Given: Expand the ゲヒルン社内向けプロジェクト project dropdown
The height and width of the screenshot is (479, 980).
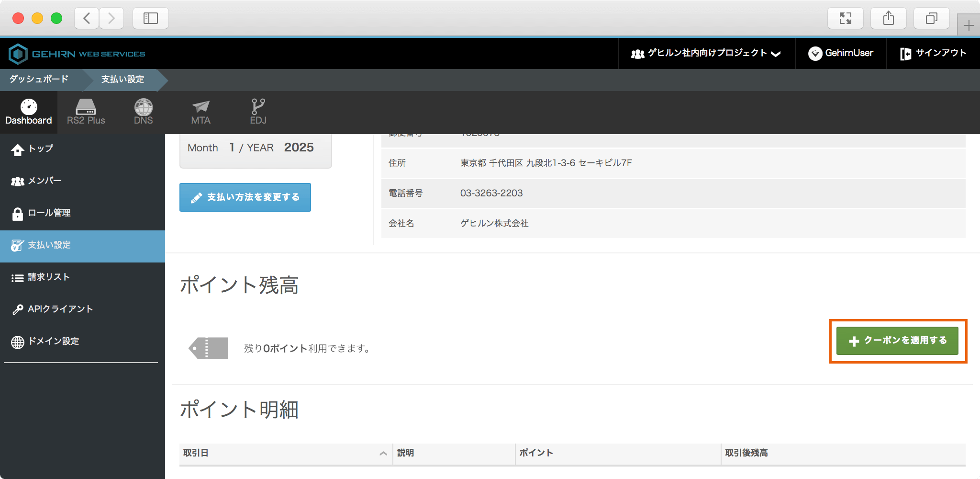Looking at the screenshot, I should [706, 53].
